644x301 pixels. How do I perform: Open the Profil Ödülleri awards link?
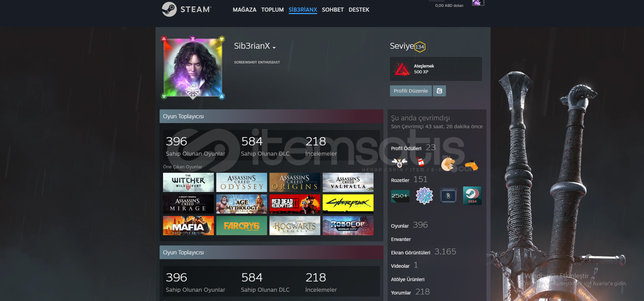click(x=406, y=148)
